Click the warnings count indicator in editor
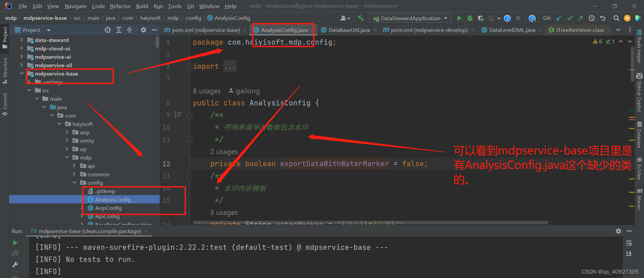This screenshot has width=644, height=278. click(598, 41)
